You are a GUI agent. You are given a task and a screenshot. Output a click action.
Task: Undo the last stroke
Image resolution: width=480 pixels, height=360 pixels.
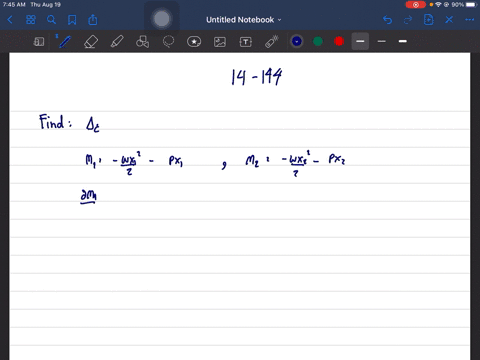[x=387, y=20]
